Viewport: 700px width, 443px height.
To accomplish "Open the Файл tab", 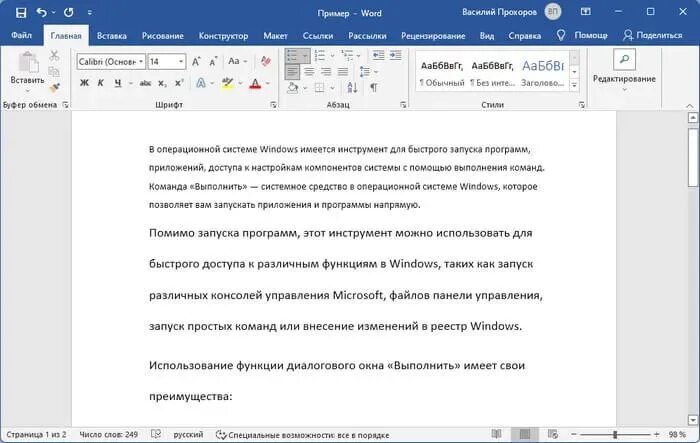I will tap(21, 35).
